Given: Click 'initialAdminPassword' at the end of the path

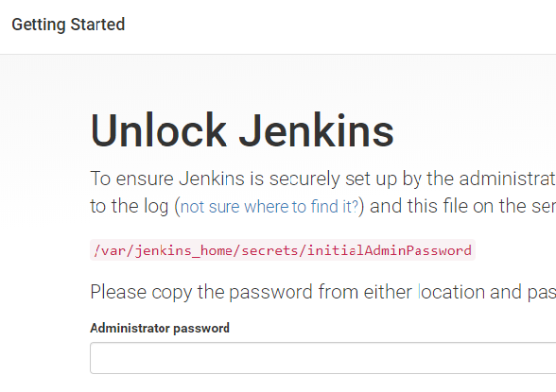Looking at the screenshot, I should point(389,250).
